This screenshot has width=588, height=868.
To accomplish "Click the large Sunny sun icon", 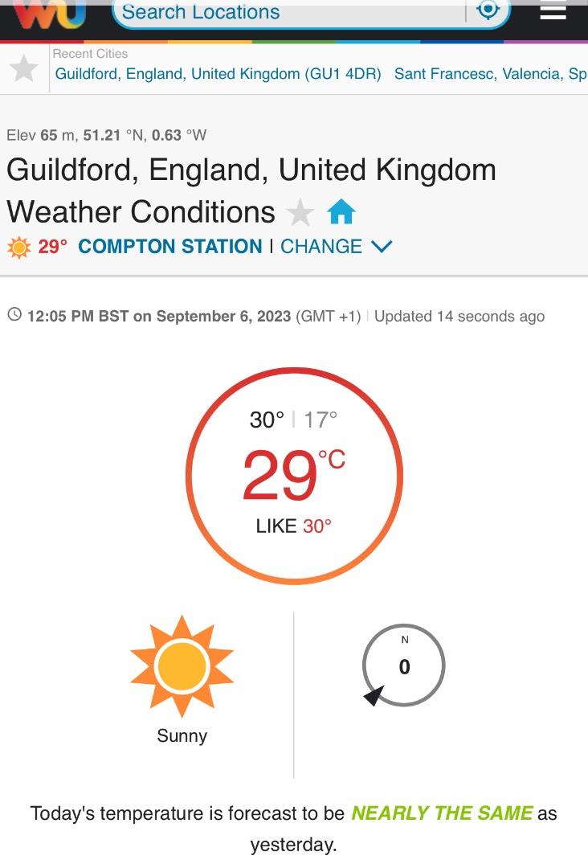I will 182,666.
